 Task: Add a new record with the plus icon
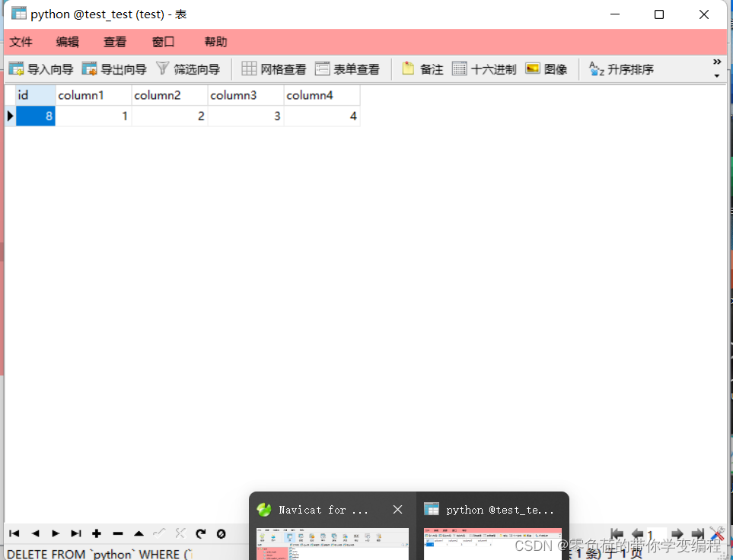pos(97,533)
